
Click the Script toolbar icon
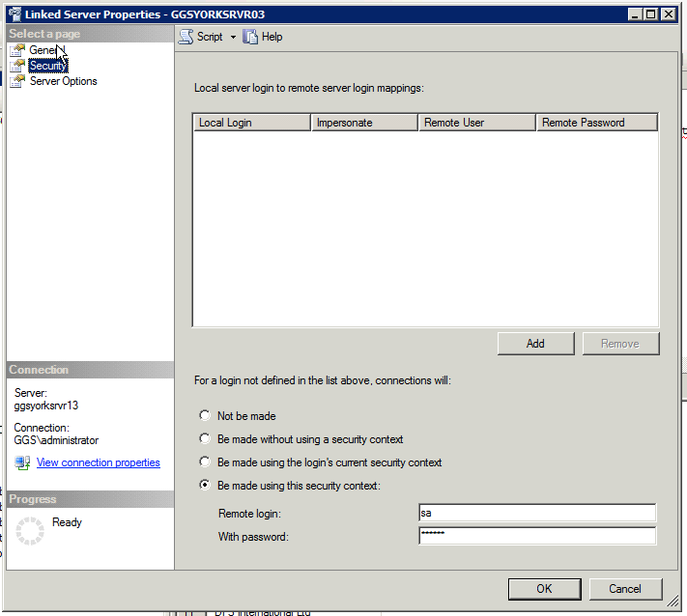tap(186, 37)
